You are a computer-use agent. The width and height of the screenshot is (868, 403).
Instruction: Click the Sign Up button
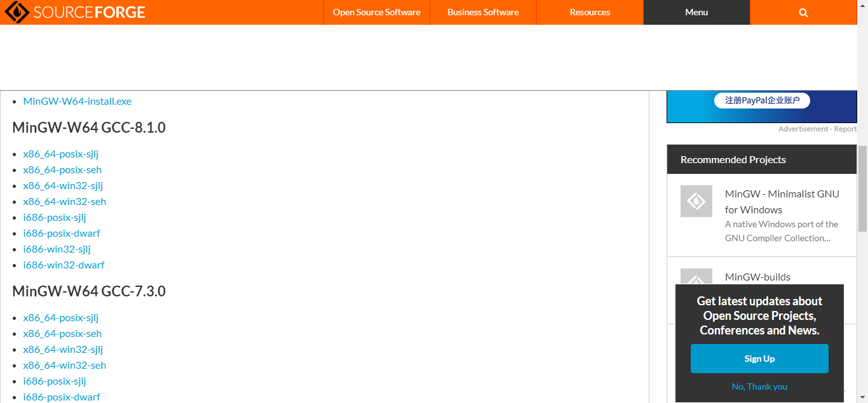[x=759, y=359]
